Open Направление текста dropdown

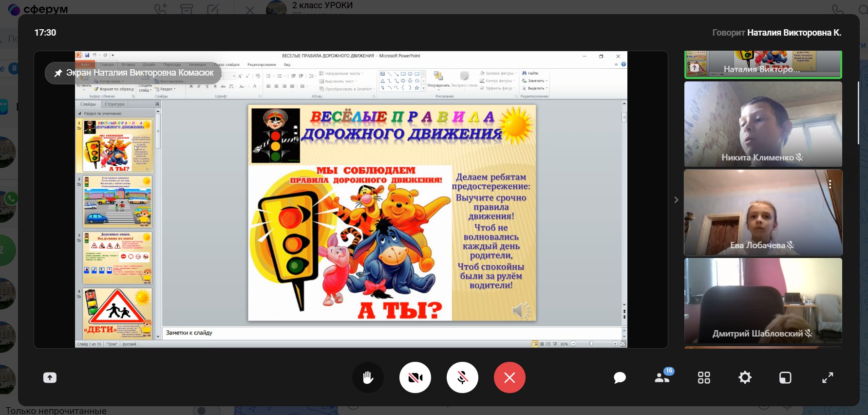click(x=341, y=74)
